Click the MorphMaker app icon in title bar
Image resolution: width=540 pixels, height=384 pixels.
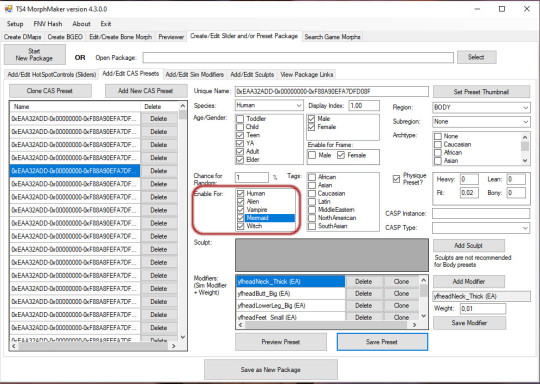(8, 9)
